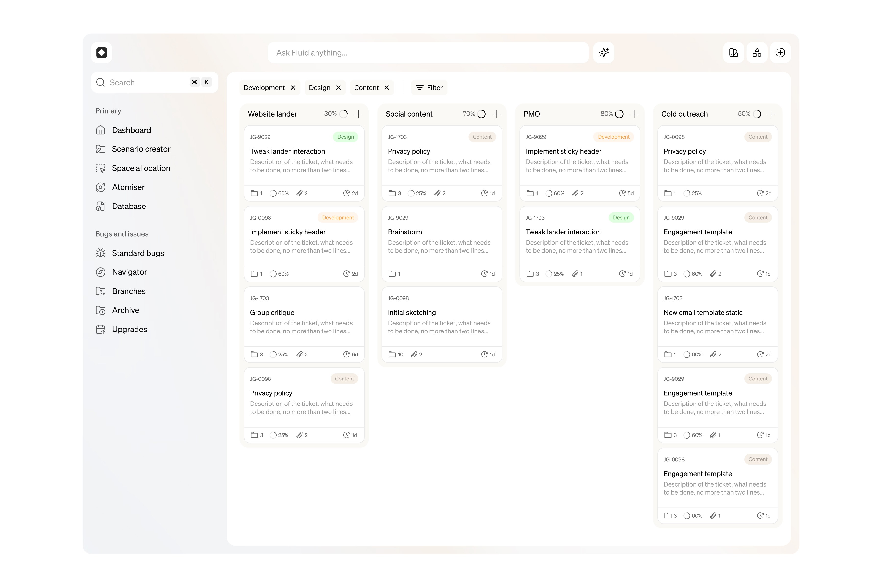Click the Ask Fluid anything field
The height and width of the screenshot is (588, 882).
coord(428,52)
